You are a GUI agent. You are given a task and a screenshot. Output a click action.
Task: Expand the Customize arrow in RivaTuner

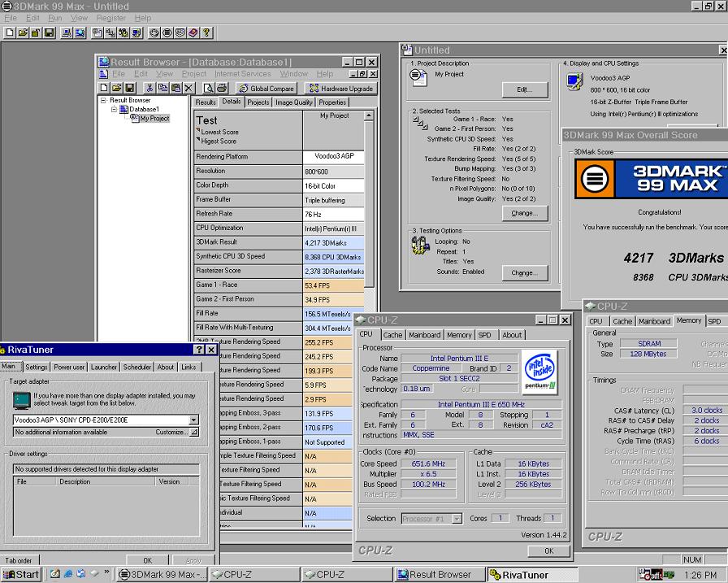click(x=194, y=432)
